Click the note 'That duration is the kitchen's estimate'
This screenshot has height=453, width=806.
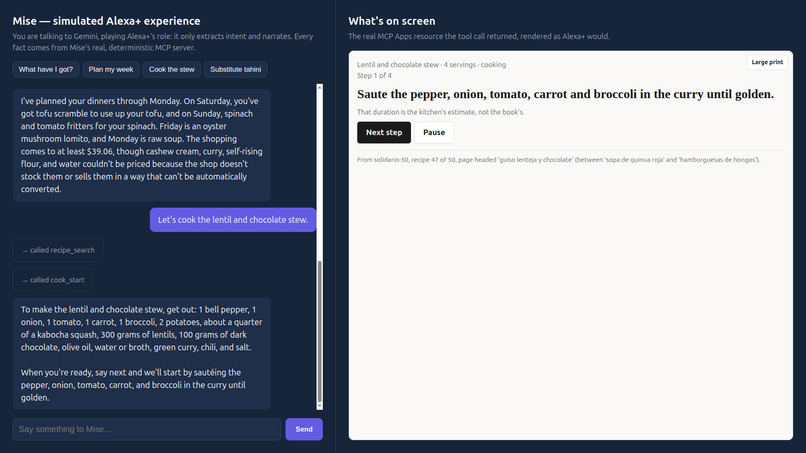pos(441,112)
